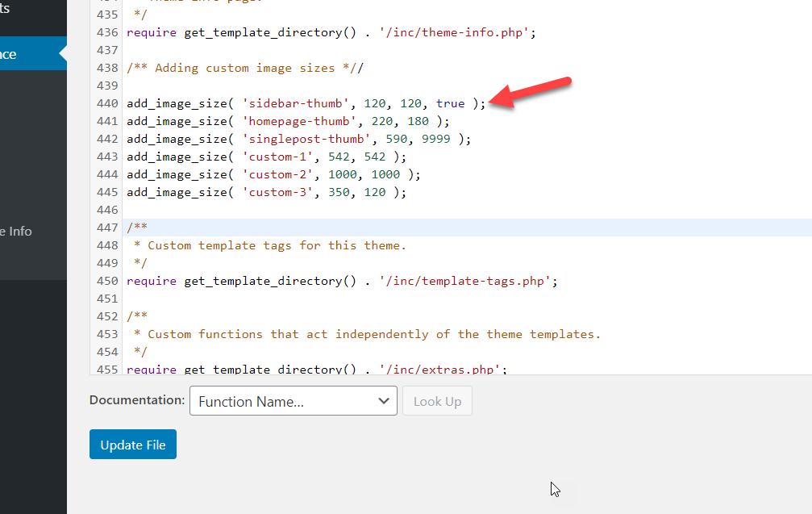Click the require extras.php line

pyautogui.click(x=317, y=369)
